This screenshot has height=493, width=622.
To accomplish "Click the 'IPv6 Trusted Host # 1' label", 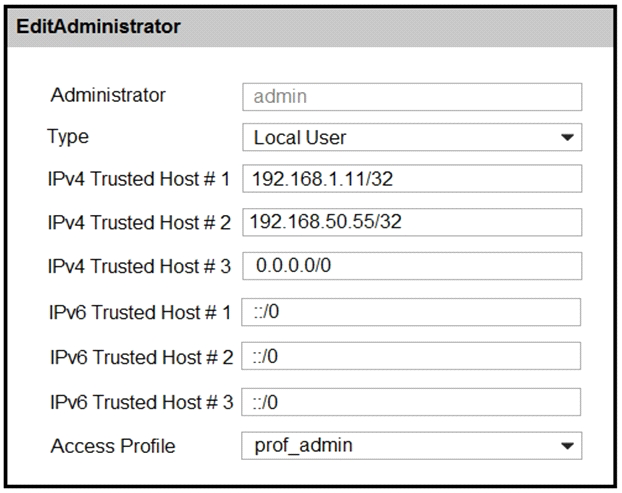I will [x=140, y=313].
